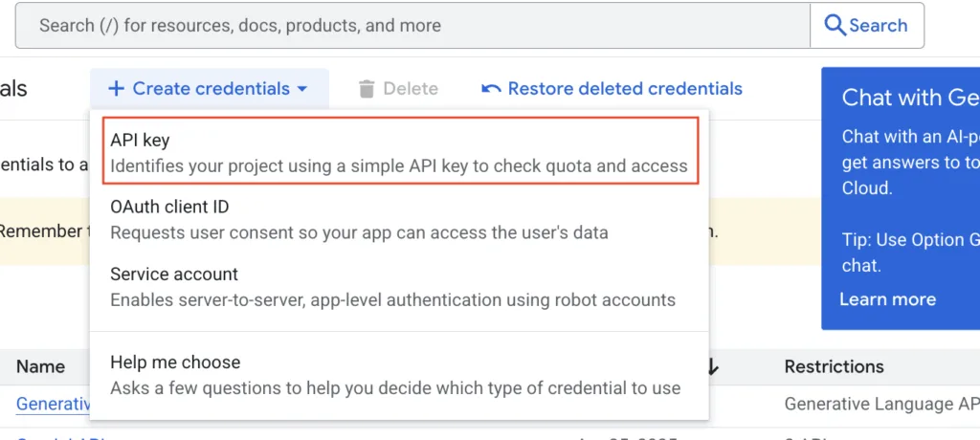Click the trash can Delete icon

click(367, 89)
